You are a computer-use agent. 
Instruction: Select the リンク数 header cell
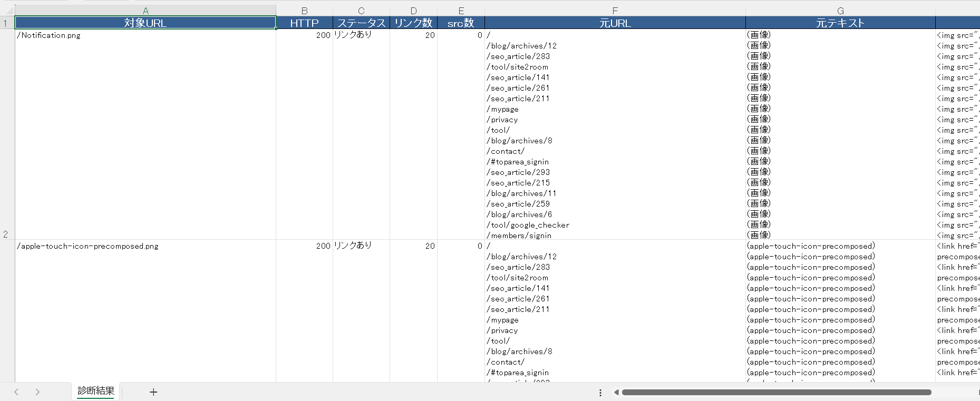coord(413,23)
